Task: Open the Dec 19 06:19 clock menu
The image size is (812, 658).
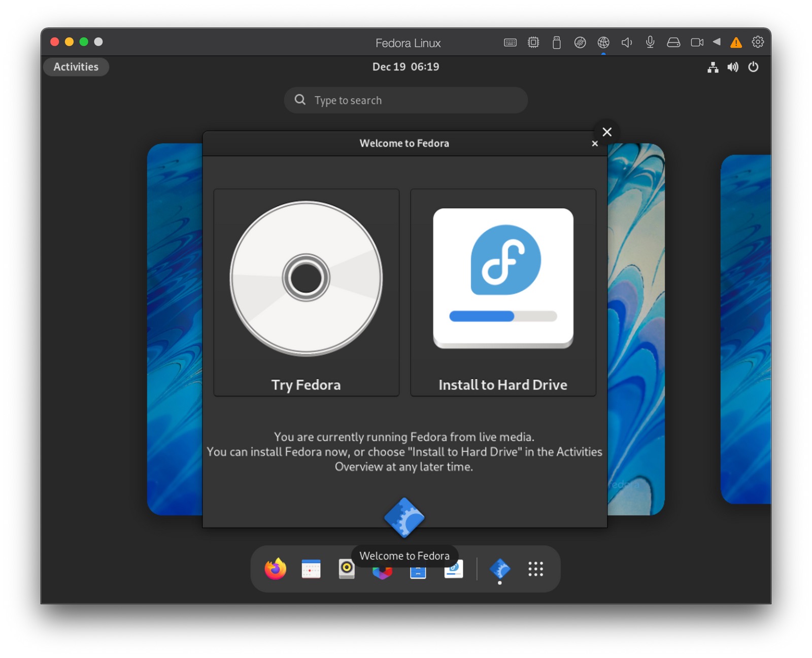Action: pos(405,67)
